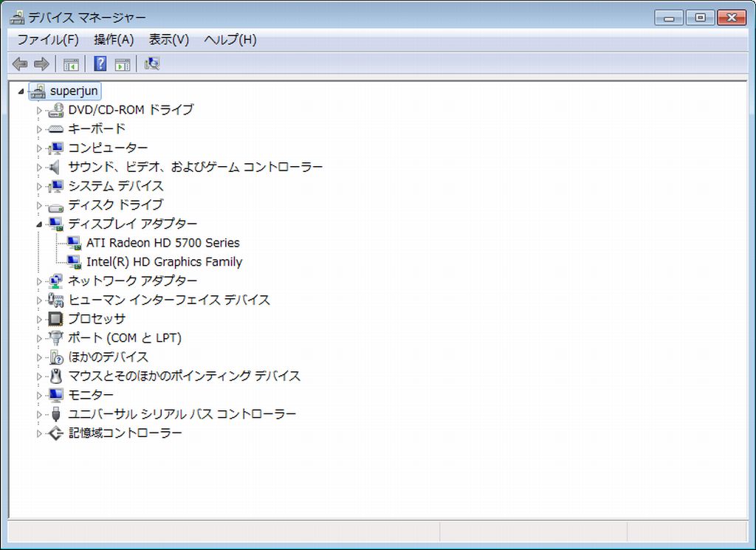Click the ほかのデバイス question-mark icon
The width and height of the screenshot is (756, 550).
point(56,357)
